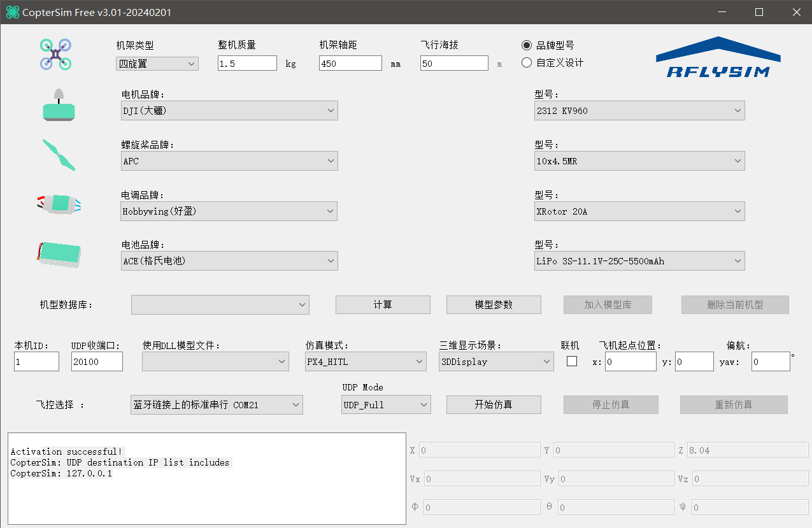The height and width of the screenshot is (528, 812).
Task: Click the RFLYSIM logo
Action: tap(718, 57)
